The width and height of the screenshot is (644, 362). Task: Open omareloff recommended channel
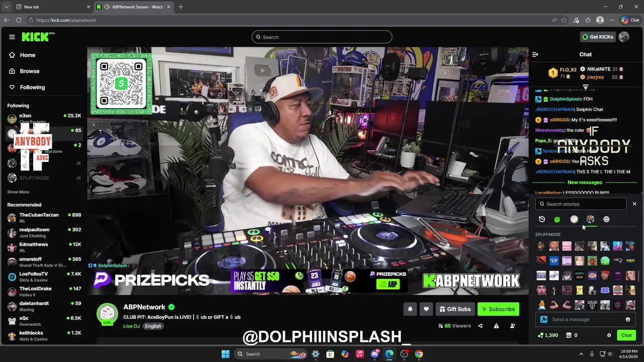point(44,262)
